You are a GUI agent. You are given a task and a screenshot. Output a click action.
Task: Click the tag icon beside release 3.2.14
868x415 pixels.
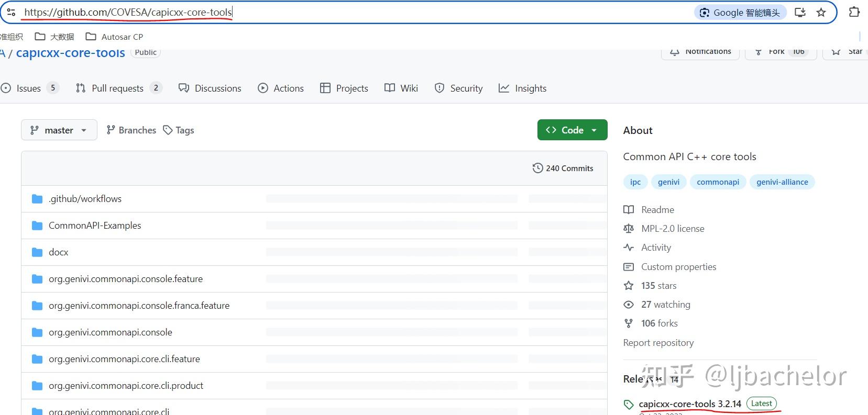pos(629,405)
